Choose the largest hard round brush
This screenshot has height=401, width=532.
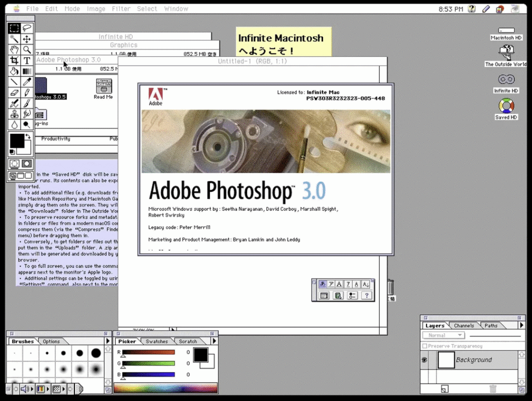pos(96,353)
